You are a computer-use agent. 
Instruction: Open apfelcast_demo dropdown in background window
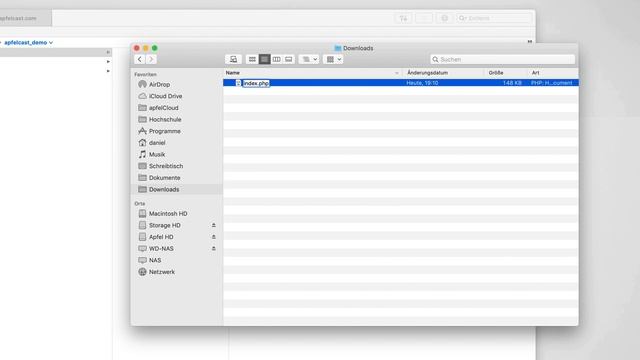(x=29, y=42)
